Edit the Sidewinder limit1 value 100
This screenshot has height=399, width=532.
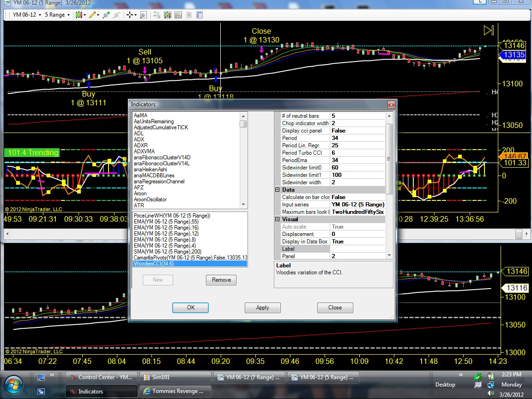(x=357, y=175)
